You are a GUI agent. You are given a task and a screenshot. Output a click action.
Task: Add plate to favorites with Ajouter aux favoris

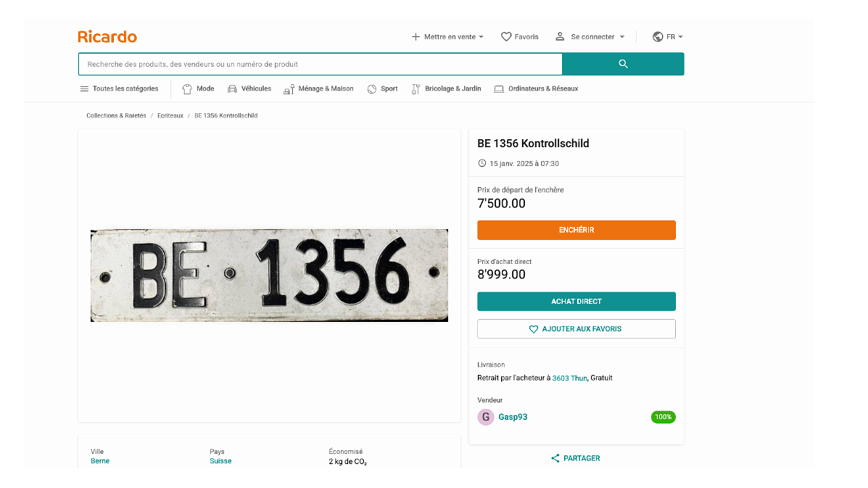[x=576, y=329]
